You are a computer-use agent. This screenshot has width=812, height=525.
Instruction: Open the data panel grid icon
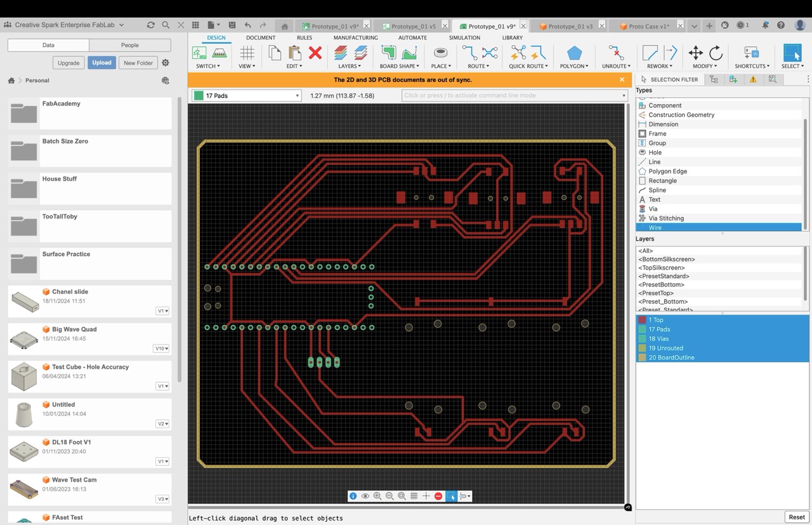(195, 25)
